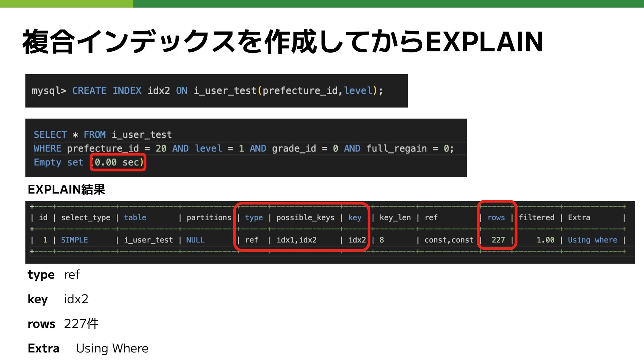
Task: Click the light green progress bar segment
Action: (66, 4)
